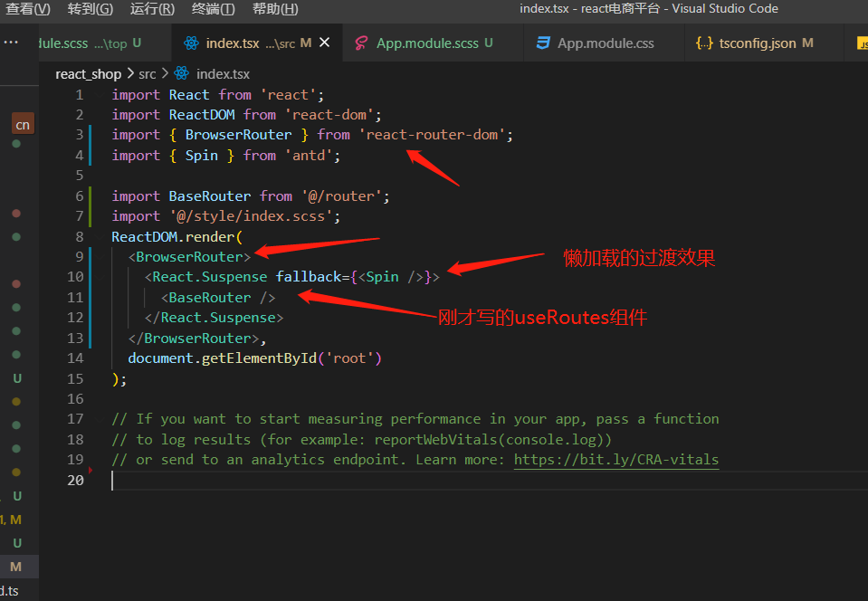
Task: Collapse the comment block at line 17
Action: pyautogui.click(x=100, y=419)
